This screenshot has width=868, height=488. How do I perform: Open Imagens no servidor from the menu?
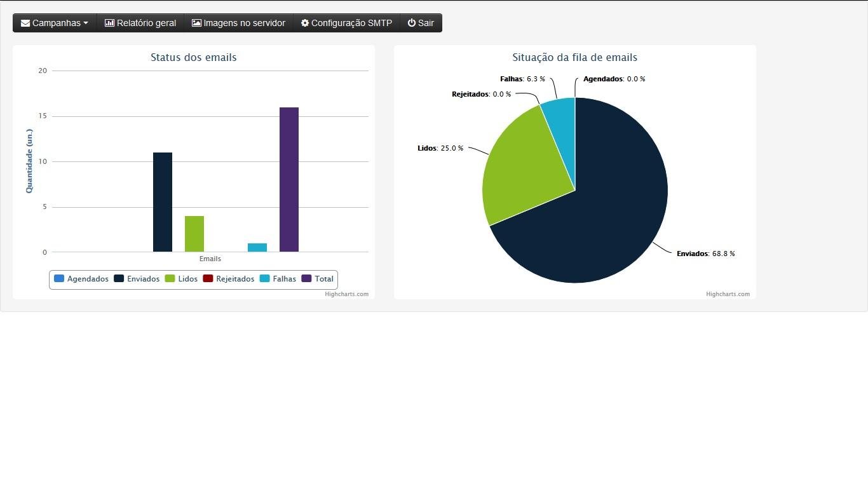(243, 23)
